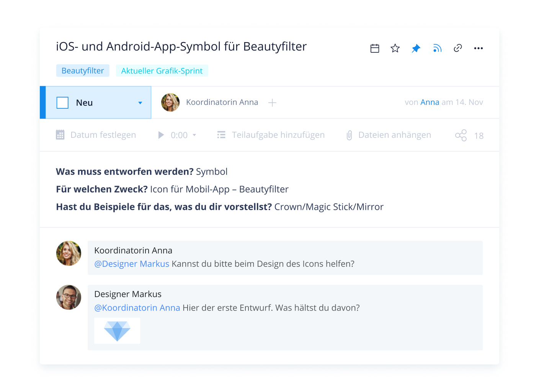Screen dimensions: 539x392
Task: Open the three-dot more options menu
Action: pos(478,48)
